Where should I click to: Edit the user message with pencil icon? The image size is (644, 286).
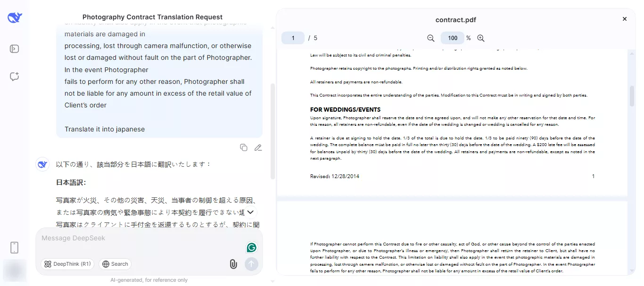coord(258,147)
